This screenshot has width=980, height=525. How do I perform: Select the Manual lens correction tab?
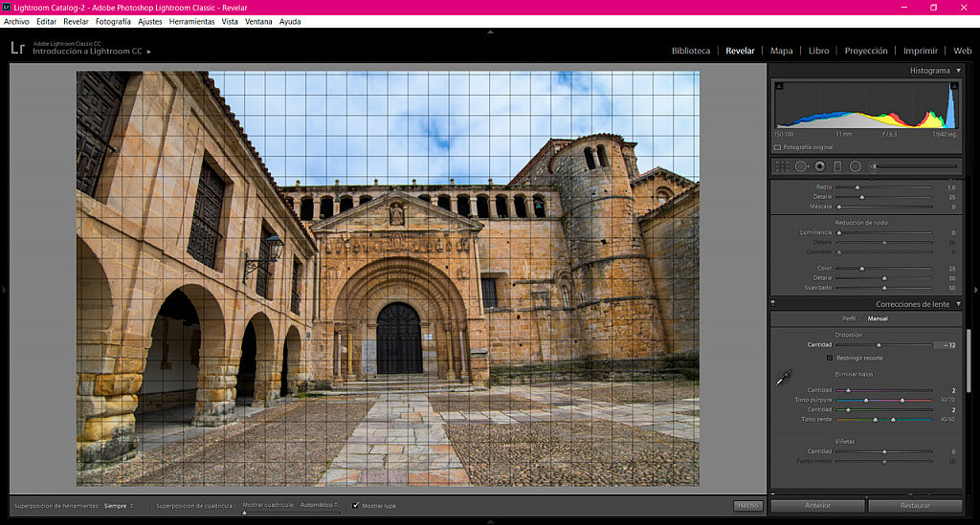tap(878, 318)
